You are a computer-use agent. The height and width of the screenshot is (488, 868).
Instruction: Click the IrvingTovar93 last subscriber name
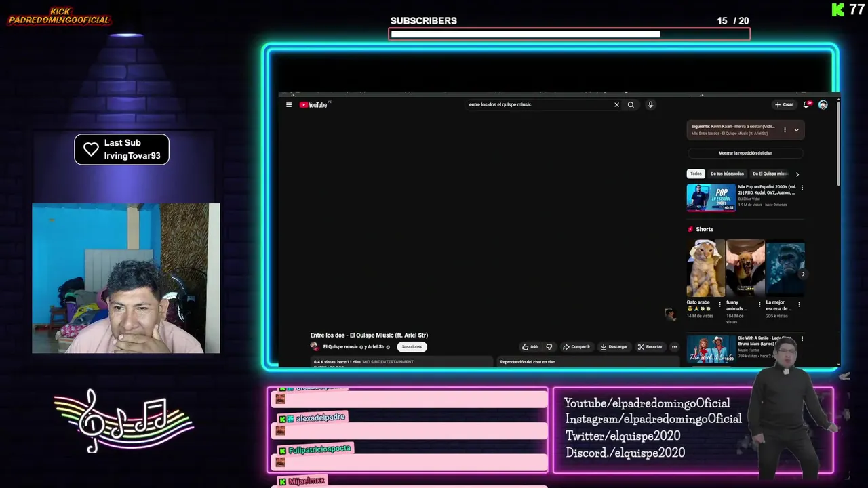click(132, 156)
